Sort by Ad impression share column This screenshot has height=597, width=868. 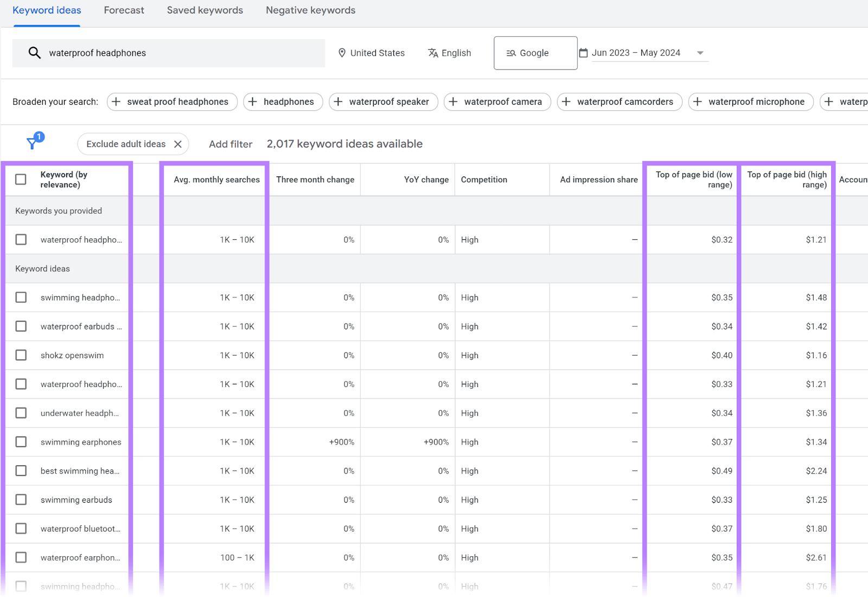599,180
